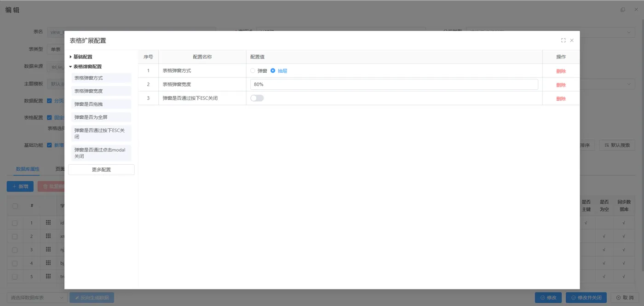Viewport: 644px width, 306px height.
Task: Toggle 固定 checkbox beside 表格配置
Action: tap(49, 117)
